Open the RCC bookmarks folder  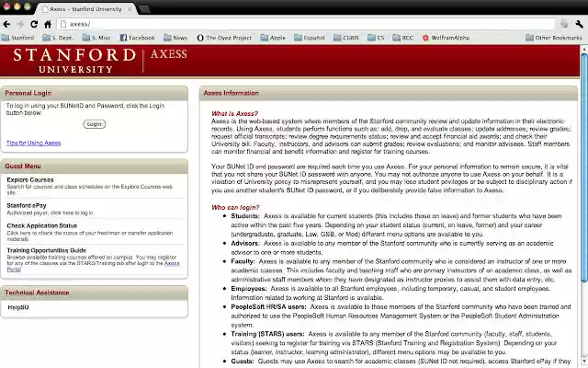(x=403, y=38)
